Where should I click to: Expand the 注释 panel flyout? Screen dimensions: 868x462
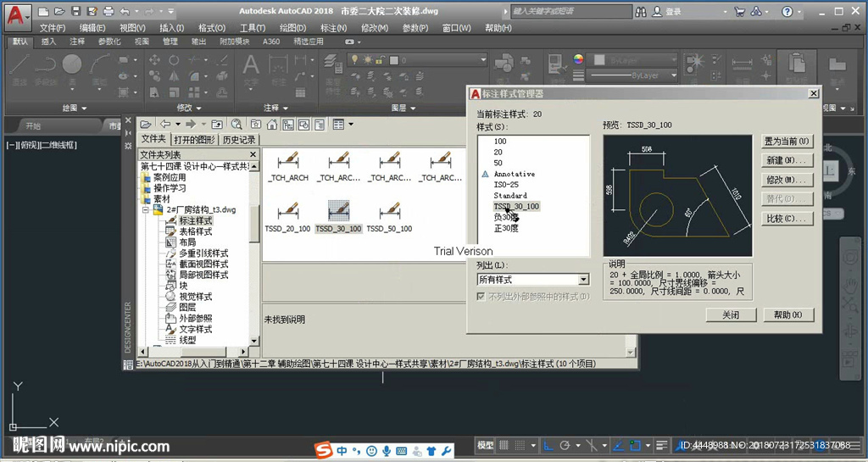(x=275, y=108)
